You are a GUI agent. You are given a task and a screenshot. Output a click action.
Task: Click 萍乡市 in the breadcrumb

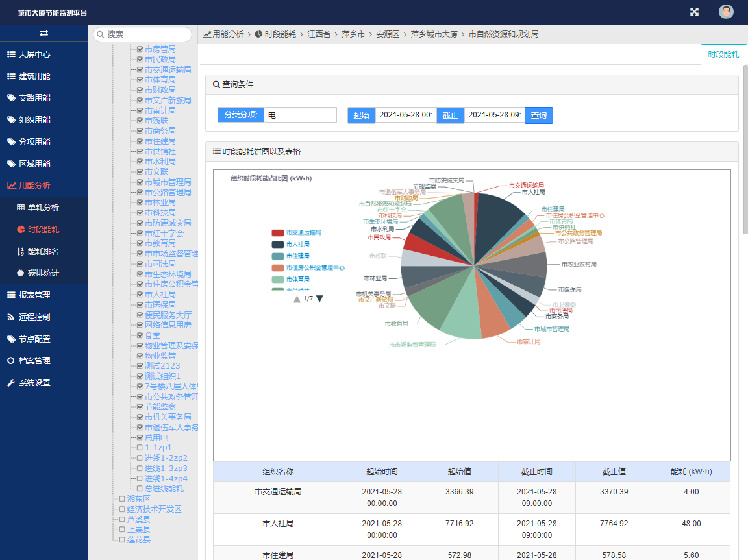[353, 34]
